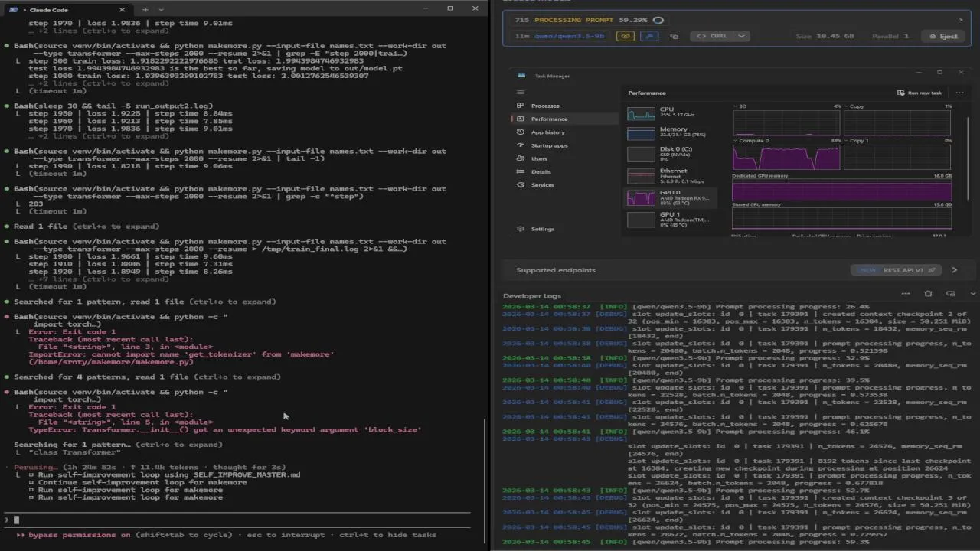The image size is (980, 551).
Task: Eject the loaded qwen model
Action: (943, 36)
